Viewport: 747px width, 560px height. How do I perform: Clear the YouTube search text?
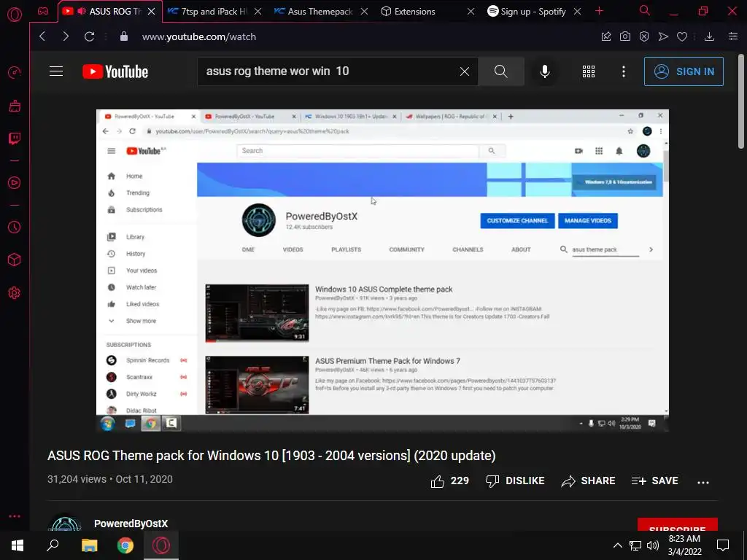tap(465, 71)
